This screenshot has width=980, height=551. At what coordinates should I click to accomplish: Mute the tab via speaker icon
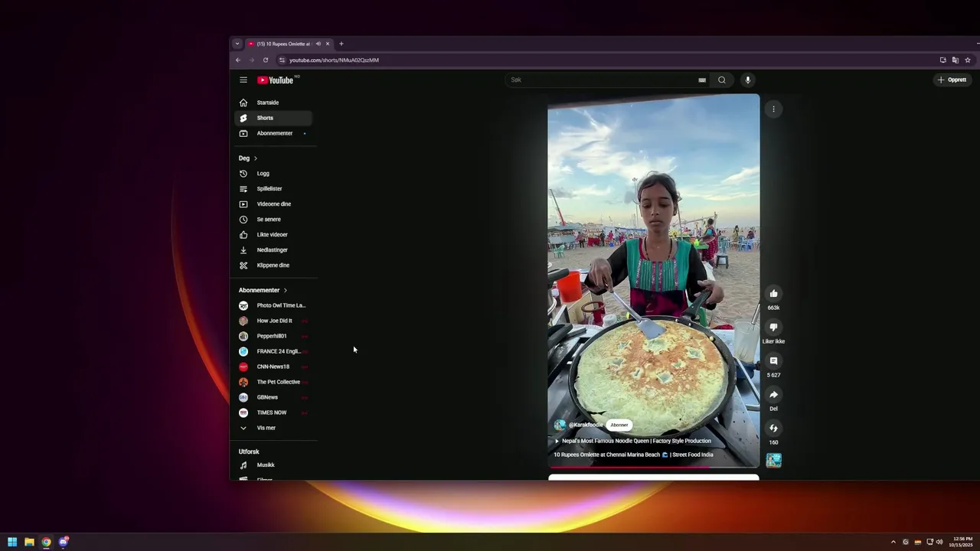point(318,44)
